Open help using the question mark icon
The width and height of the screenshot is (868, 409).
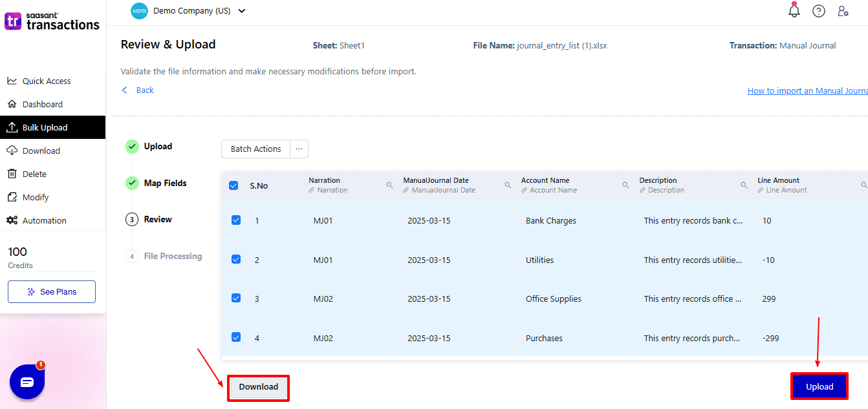[x=819, y=11]
